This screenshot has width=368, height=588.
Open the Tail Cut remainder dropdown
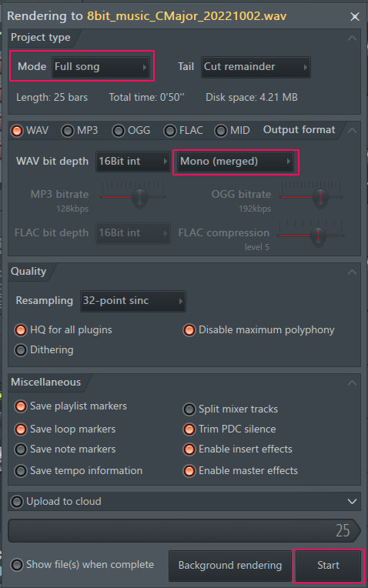[256, 67]
